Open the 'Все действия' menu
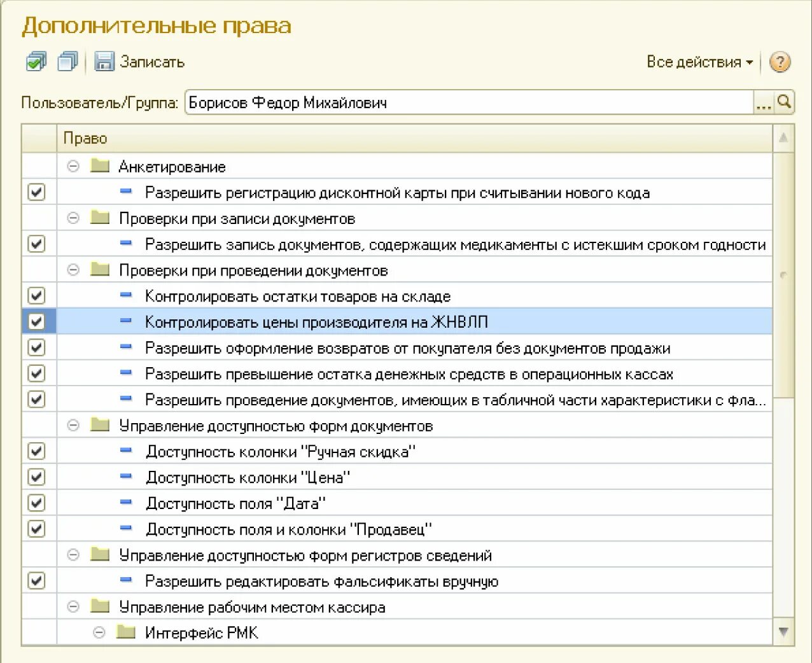812x663 pixels. pyautogui.click(x=699, y=62)
